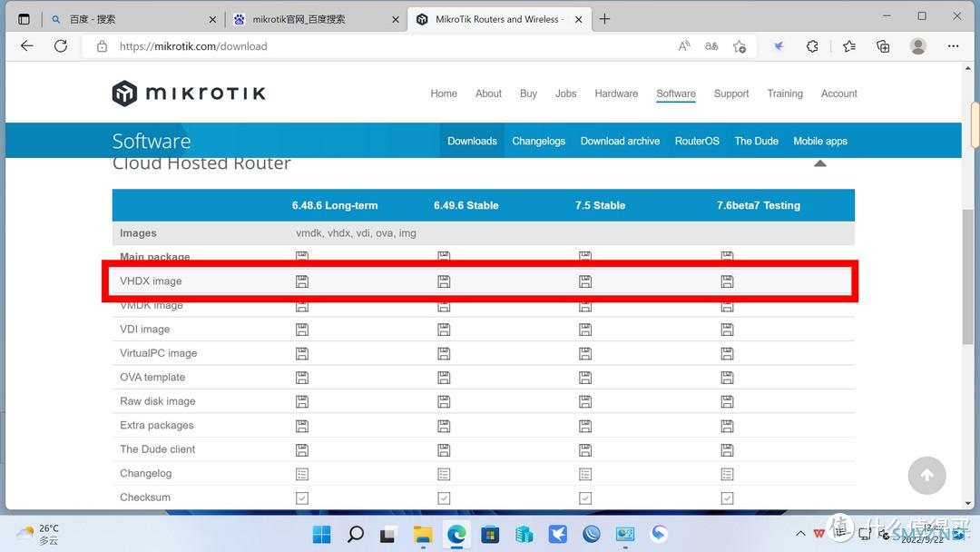Screen dimensions: 980x552
Task: Download OVA template for 6.48.6 Long-term
Action: click(x=302, y=378)
